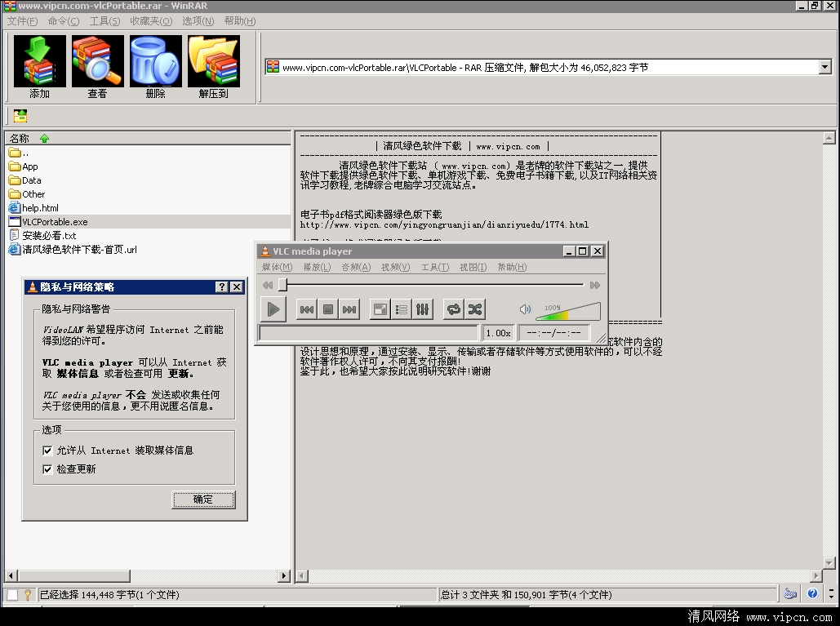Click VLC stop playback button
The width and height of the screenshot is (840, 626).
[328, 309]
